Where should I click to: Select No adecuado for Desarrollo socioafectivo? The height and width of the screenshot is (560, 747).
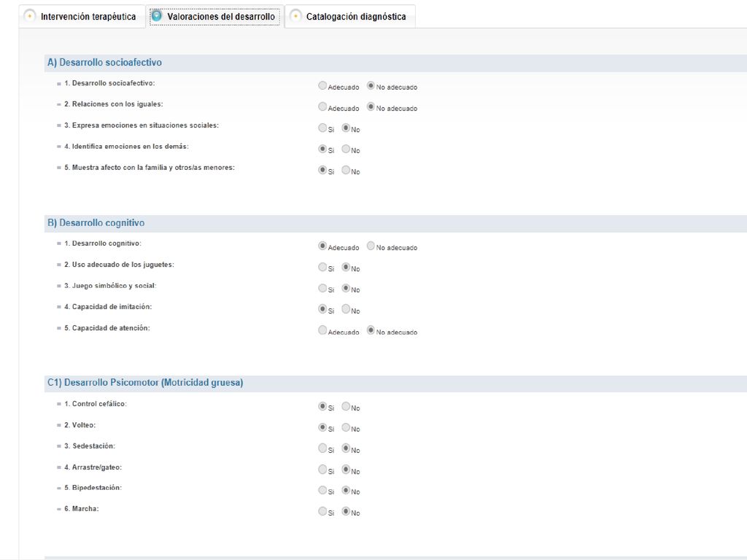click(x=371, y=86)
